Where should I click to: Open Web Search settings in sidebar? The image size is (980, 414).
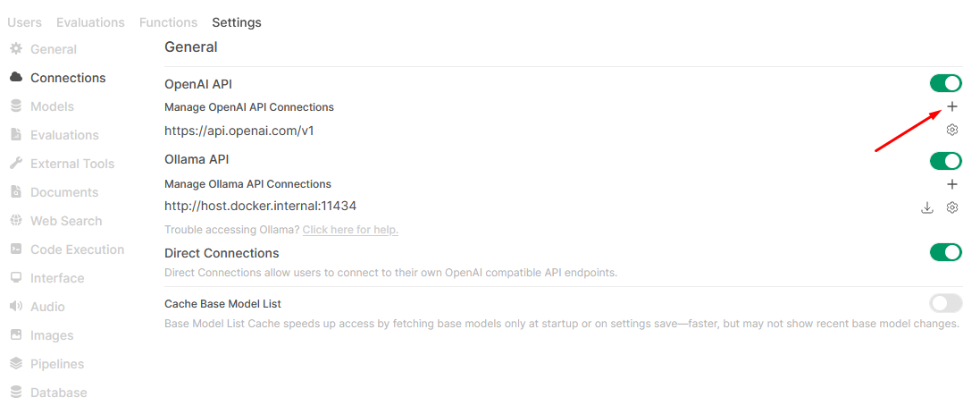pyautogui.click(x=66, y=221)
